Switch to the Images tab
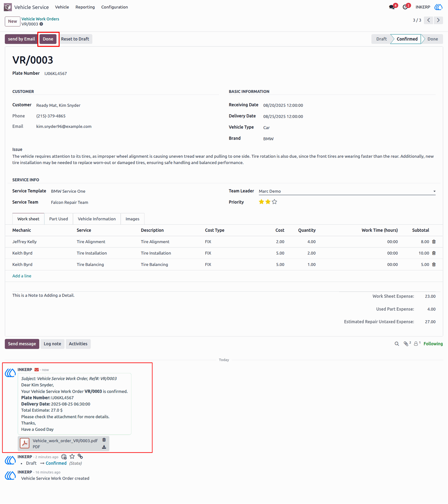 132,219
